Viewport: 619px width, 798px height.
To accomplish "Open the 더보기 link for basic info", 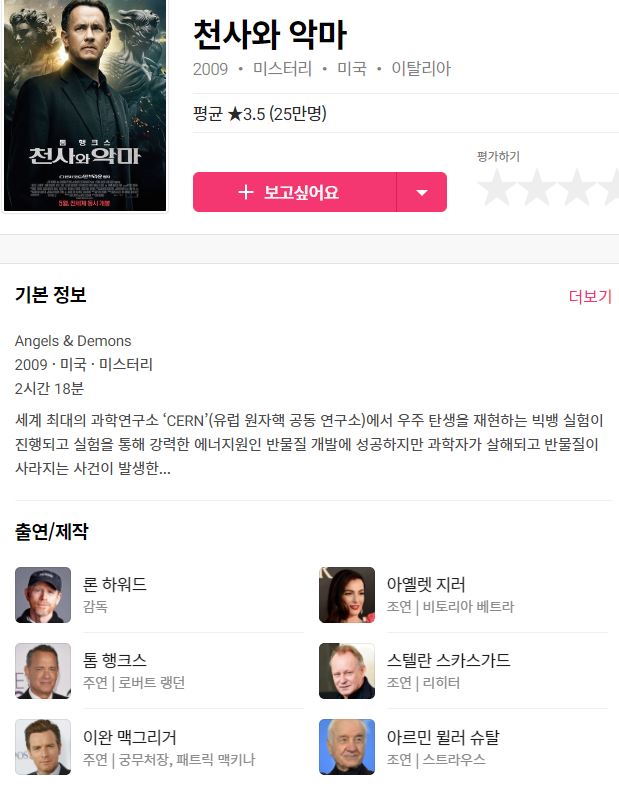I will 590,296.
